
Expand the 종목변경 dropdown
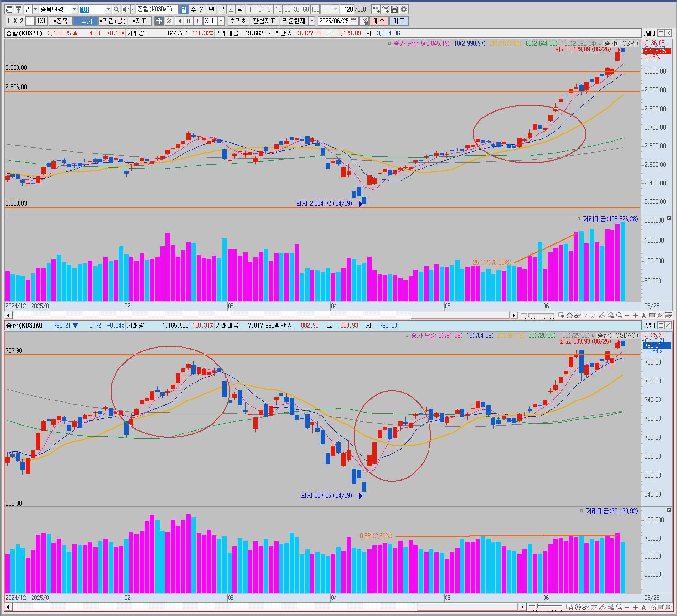click(74, 9)
